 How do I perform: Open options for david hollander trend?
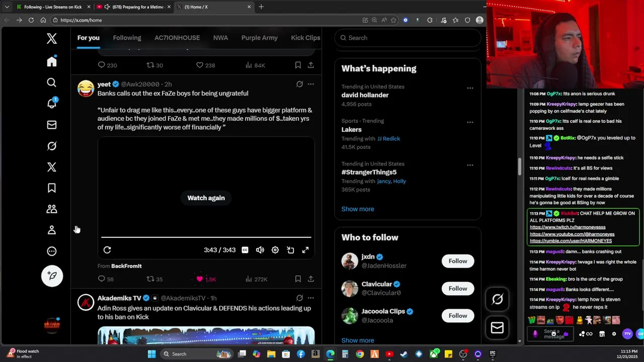470,88
